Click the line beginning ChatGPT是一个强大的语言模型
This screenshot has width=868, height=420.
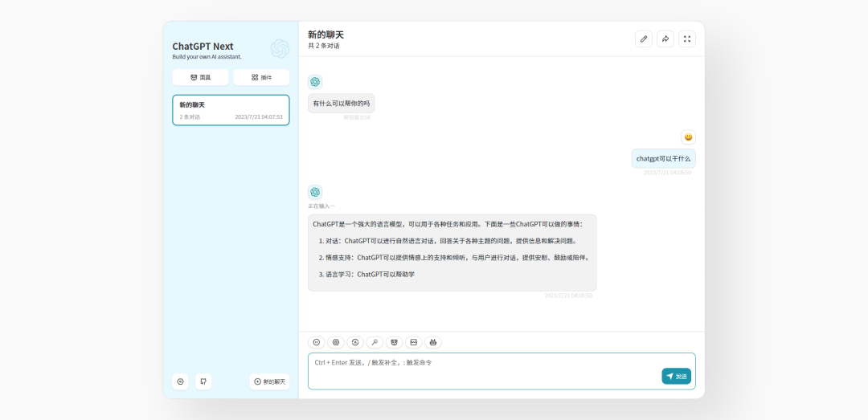click(x=448, y=224)
